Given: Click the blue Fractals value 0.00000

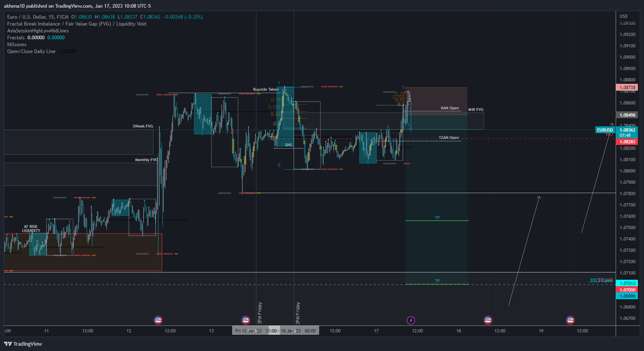Looking at the screenshot, I should [x=56, y=38].
